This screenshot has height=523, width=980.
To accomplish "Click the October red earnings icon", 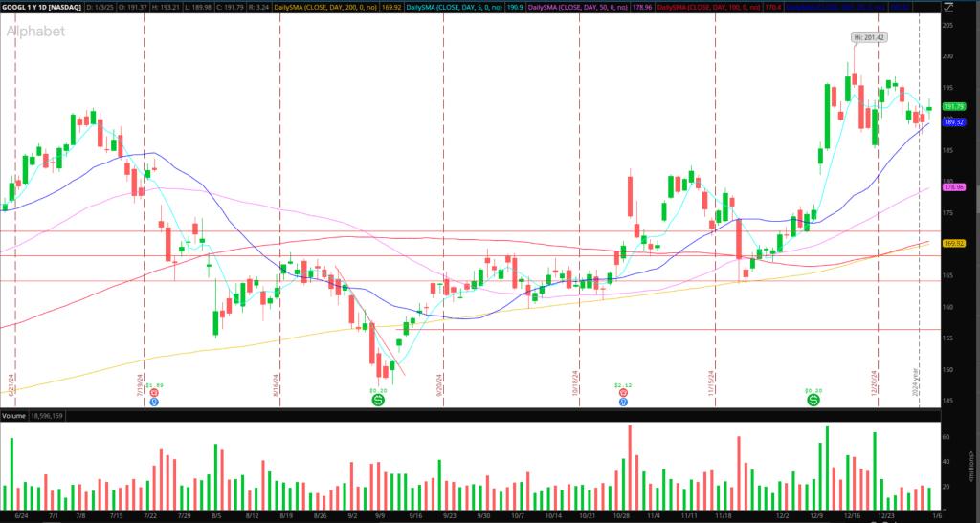I will pos(623,393).
